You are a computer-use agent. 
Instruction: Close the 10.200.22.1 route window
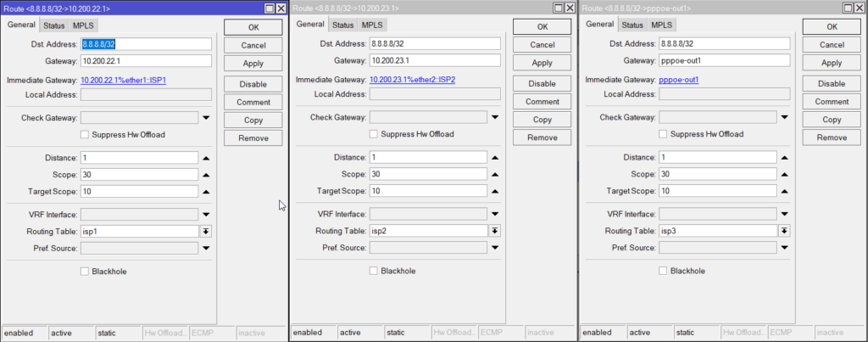click(x=281, y=8)
